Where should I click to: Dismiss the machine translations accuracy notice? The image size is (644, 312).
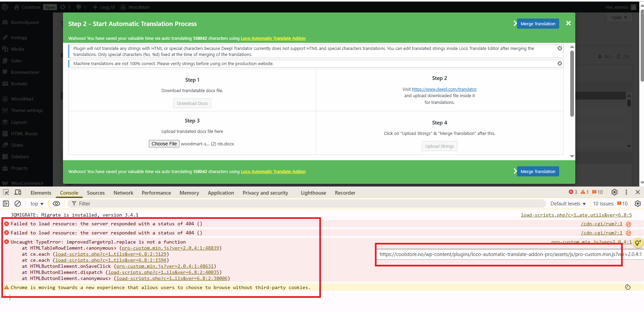560,63
